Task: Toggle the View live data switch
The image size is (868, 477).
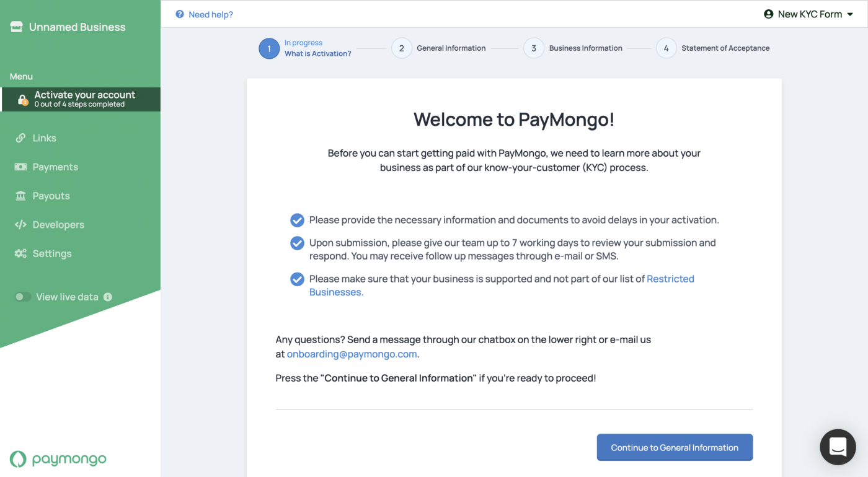Action: [23, 297]
